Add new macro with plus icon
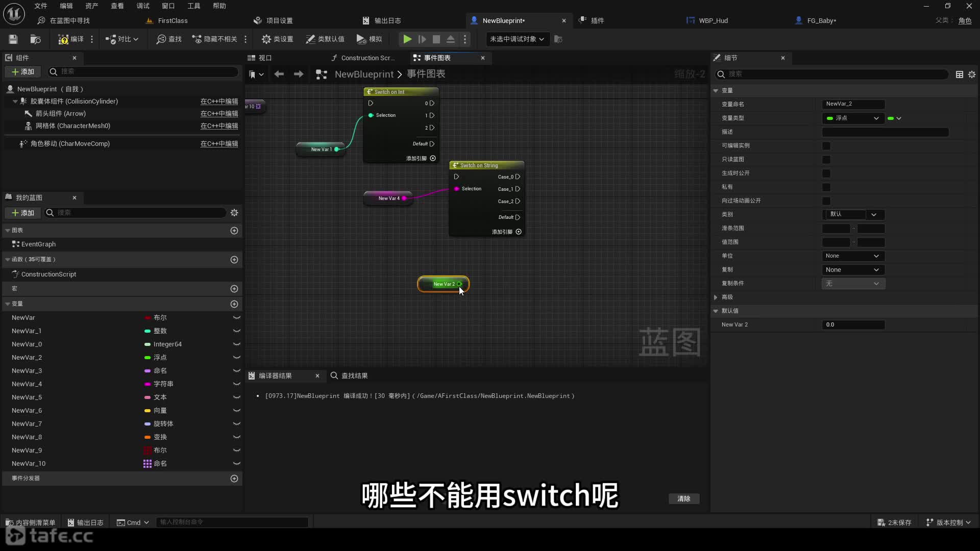 pyautogui.click(x=234, y=289)
